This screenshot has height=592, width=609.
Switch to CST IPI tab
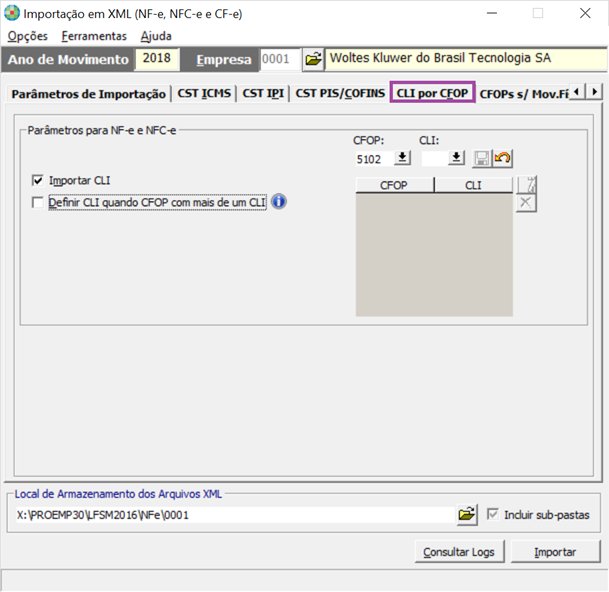263,94
